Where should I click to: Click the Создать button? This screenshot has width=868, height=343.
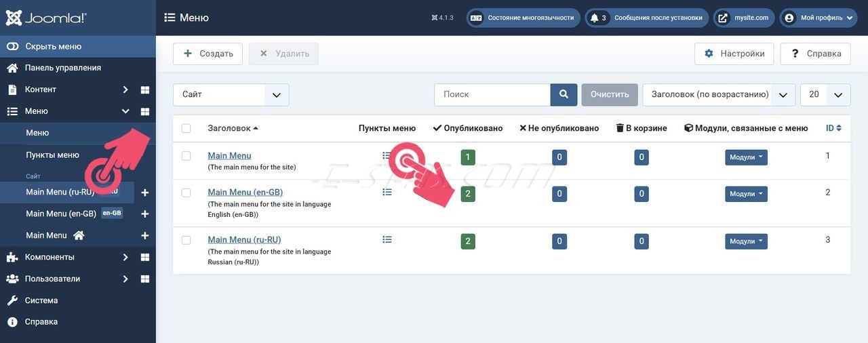click(208, 54)
